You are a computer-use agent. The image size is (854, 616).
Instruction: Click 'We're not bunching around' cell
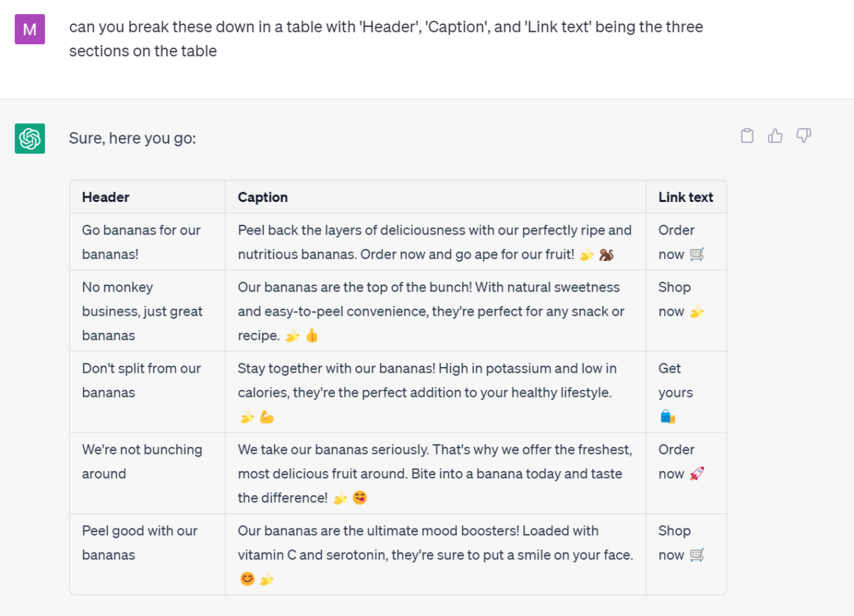[x=142, y=461]
